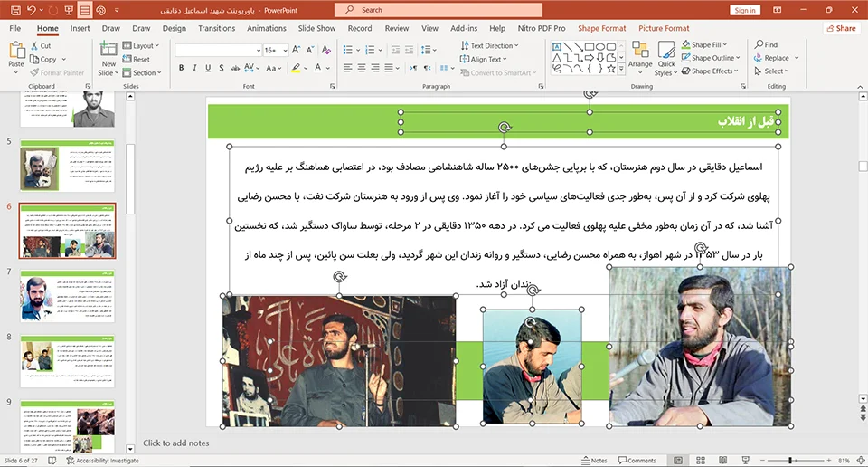Click the Share button
This screenshot has width=868, height=467.
pos(842,28)
